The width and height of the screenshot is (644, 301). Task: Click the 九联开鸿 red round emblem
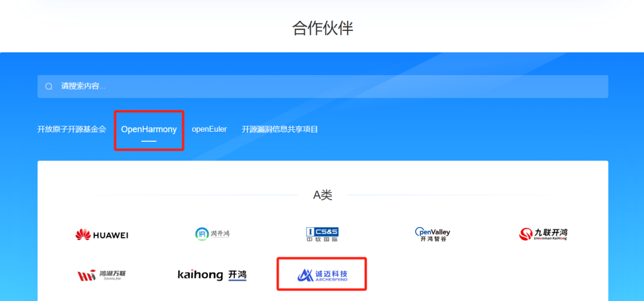coord(526,234)
